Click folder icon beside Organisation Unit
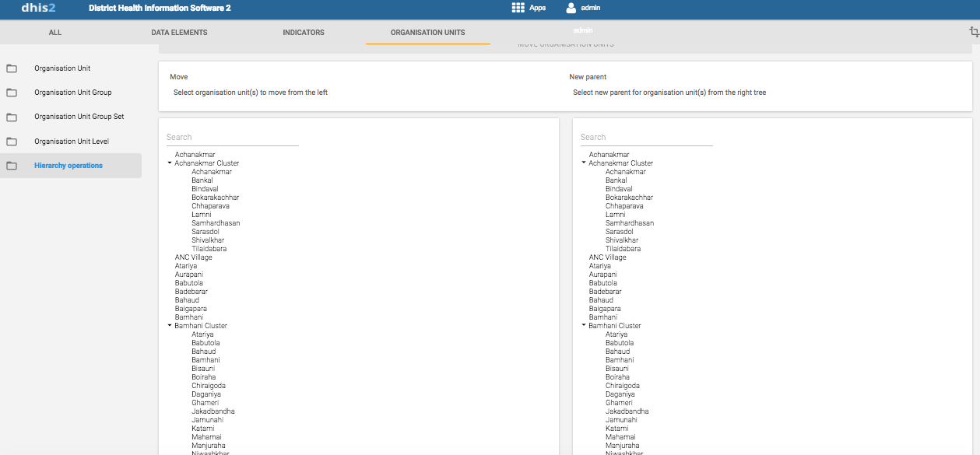This screenshot has width=980, height=455. click(x=12, y=68)
